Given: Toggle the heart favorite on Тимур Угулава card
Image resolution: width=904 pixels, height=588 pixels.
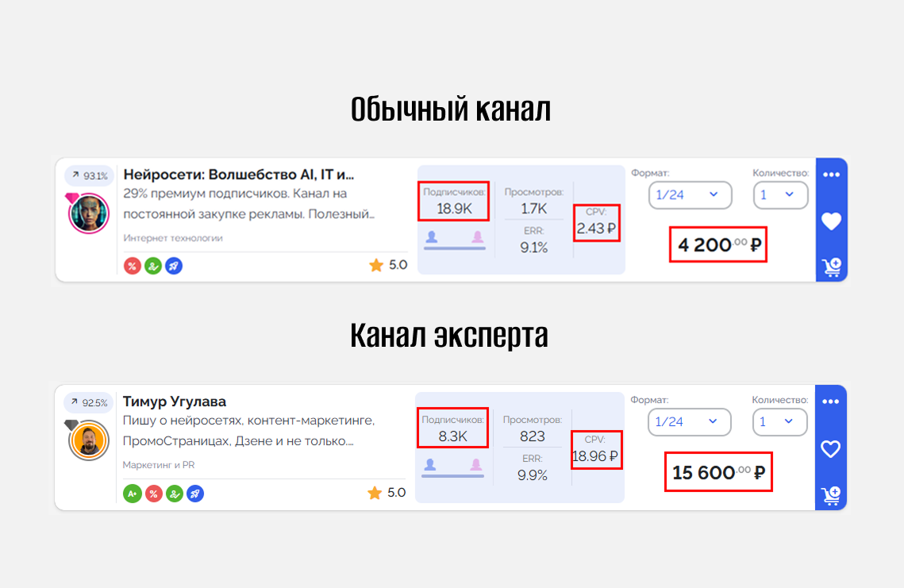Looking at the screenshot, I should [830, 450].
